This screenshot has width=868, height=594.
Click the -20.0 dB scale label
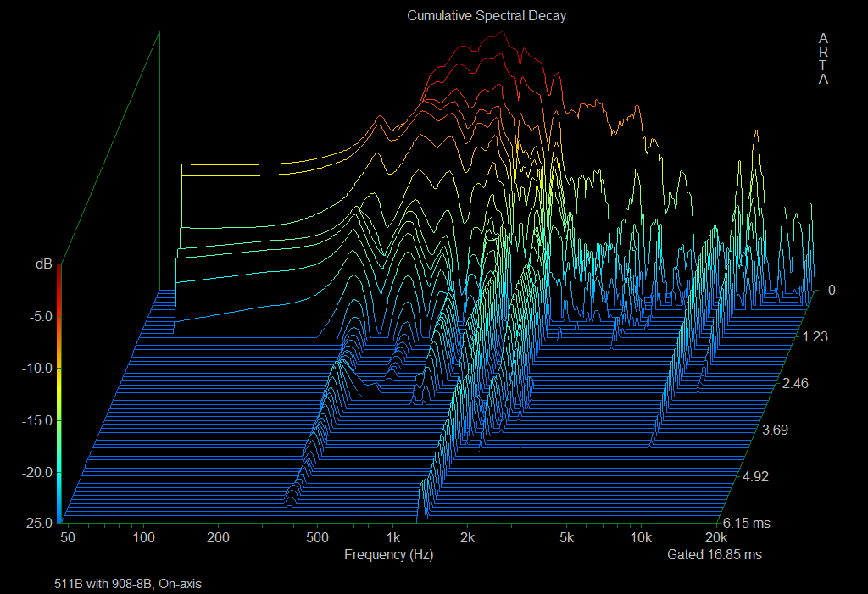(x=36, y=472)
